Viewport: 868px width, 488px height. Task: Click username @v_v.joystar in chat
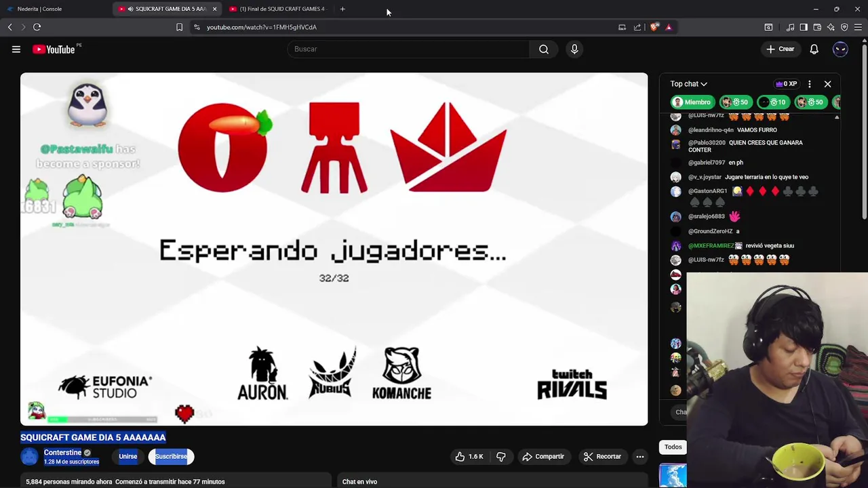705,177
